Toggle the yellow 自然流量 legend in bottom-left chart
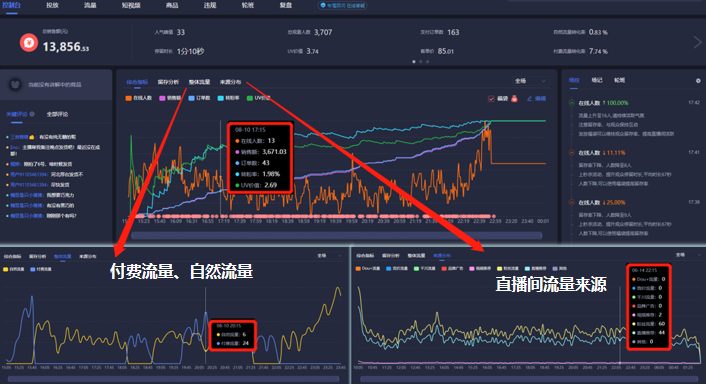This screenshot has width=706, height=385. (x=14, y=269)
